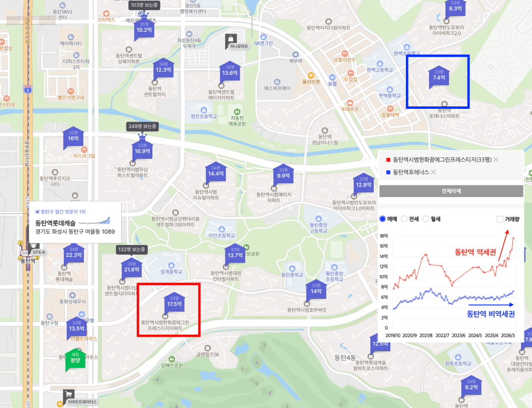Click the 치동천 체육공원 park icon

(x=237, y=111)
